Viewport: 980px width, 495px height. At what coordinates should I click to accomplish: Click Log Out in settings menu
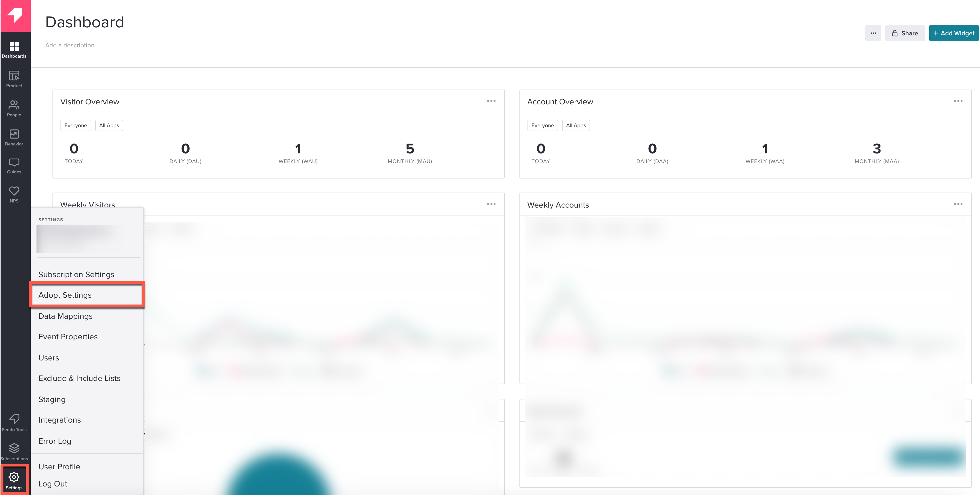53,484
